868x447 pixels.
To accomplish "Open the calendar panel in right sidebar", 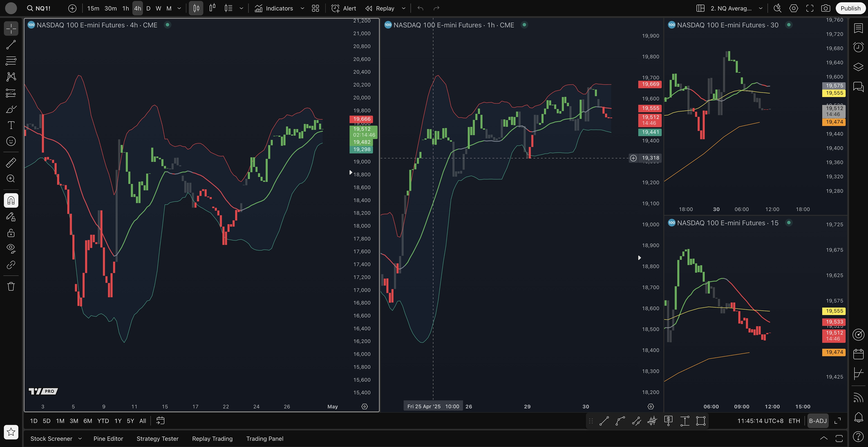I will pyautogui.click(x=858, y=354).
